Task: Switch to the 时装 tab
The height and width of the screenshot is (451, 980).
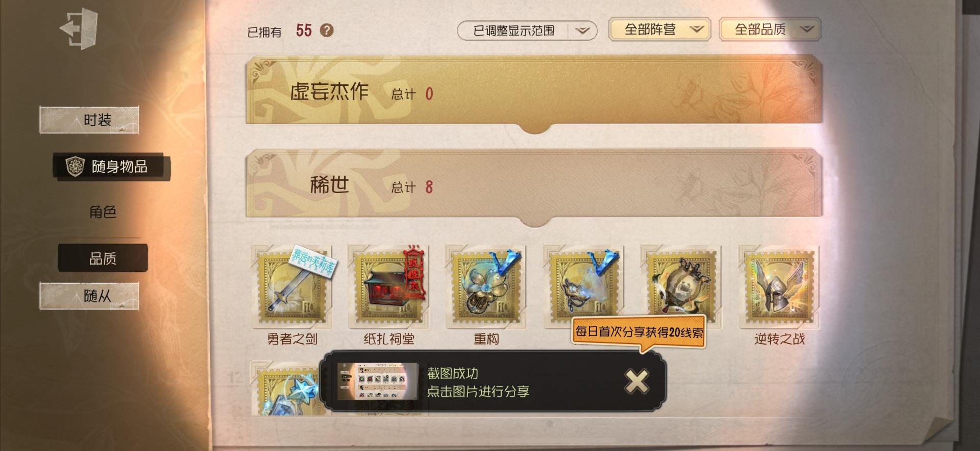Action: click(89, 120)
